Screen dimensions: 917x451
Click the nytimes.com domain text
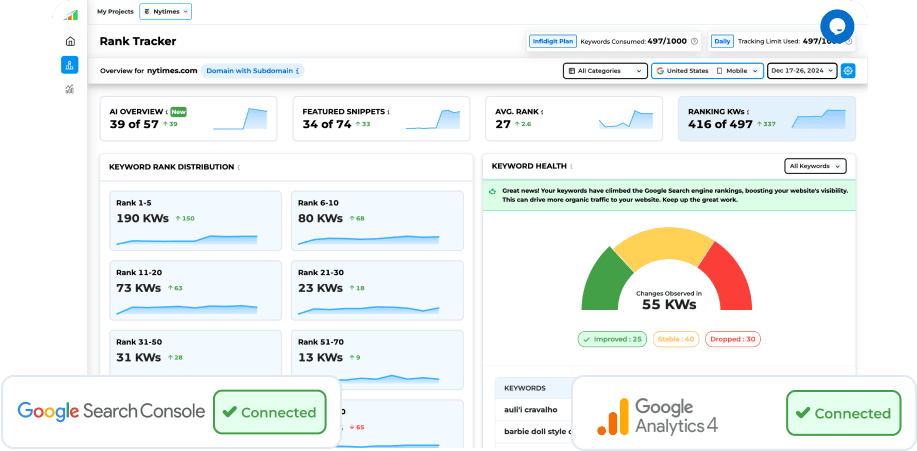click(172, 71)
